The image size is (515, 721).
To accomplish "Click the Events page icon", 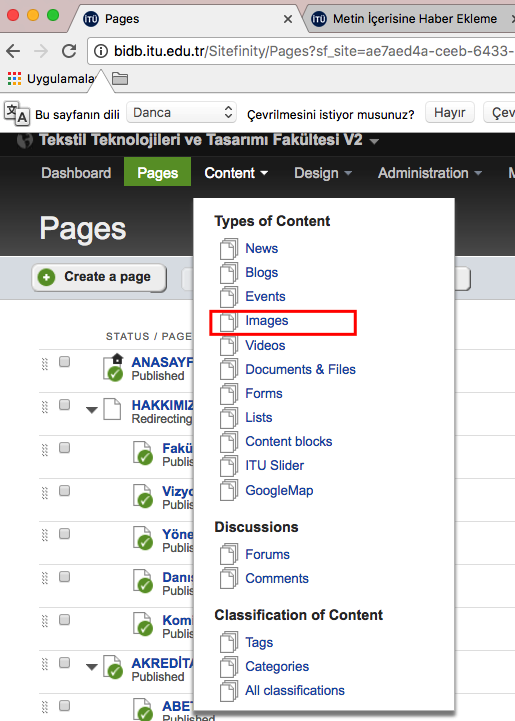I will coord(229,297).
